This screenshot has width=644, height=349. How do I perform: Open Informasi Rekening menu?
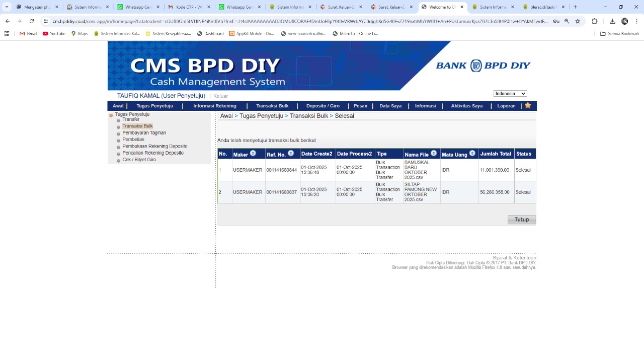[215, 106]
